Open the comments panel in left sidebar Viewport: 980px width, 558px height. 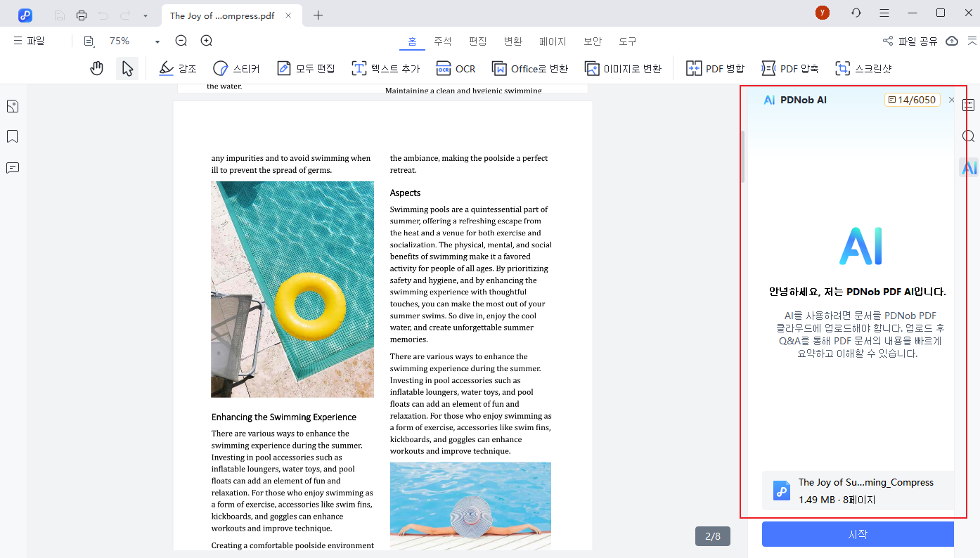coord(12,167)
